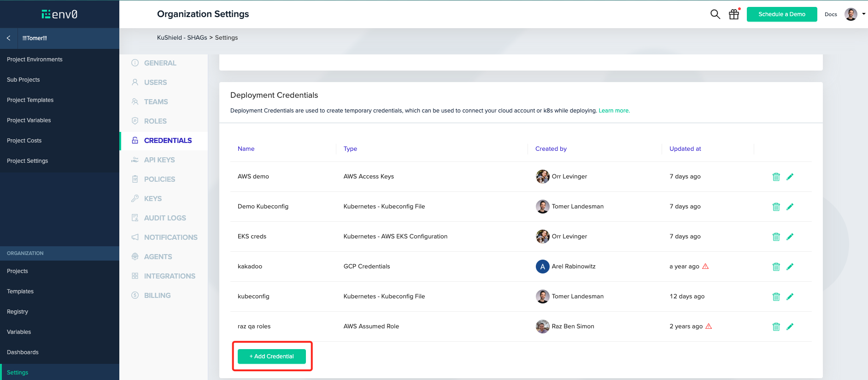The height and width of the screenshot is (380, 868).
Task: Click the '!!!Tomer!!!' project name
Action: [35, 38]
